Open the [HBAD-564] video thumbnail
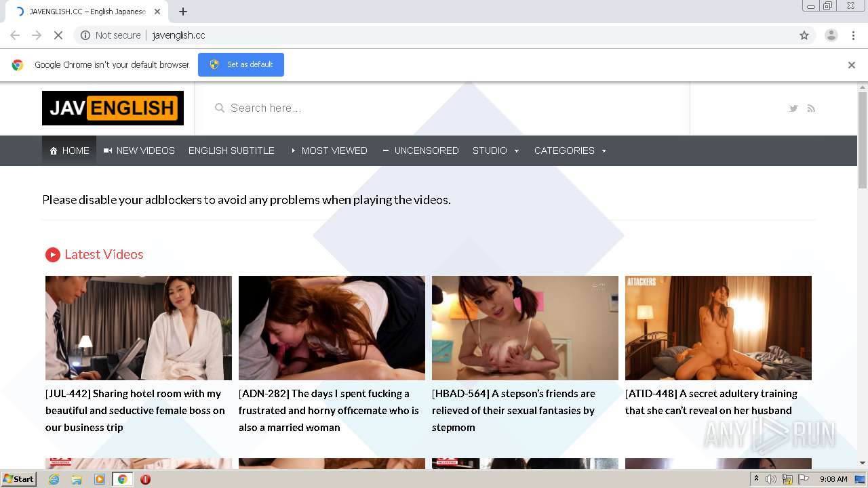 tap(525, 328)
